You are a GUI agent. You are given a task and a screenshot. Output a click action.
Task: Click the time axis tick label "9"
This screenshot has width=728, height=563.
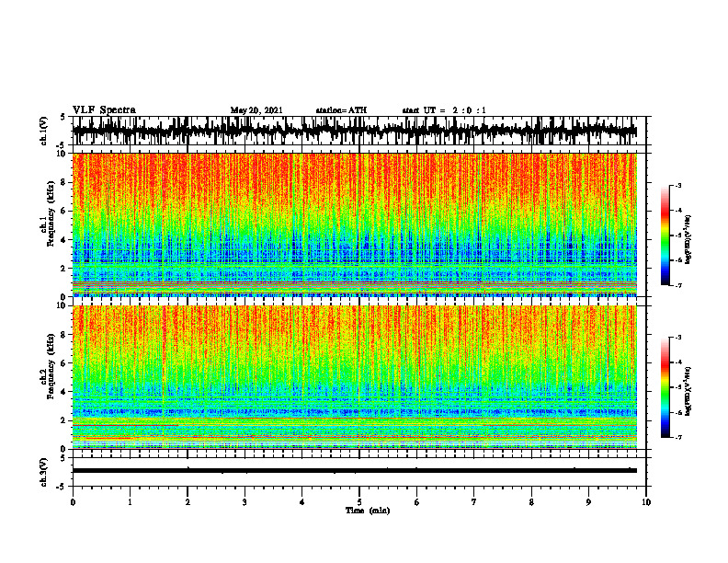coord(588,502)
